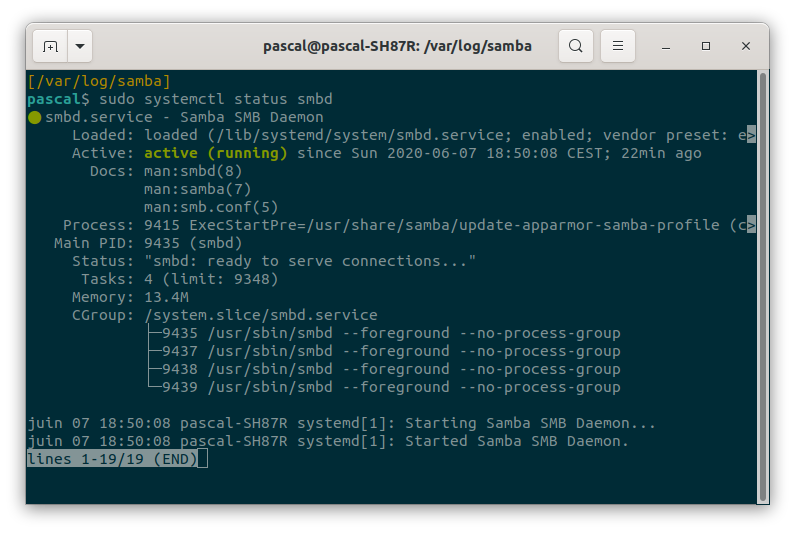Click the cursor block after (END)
Image resolution: width=795 pixels, height=533 pixels.
202,459
